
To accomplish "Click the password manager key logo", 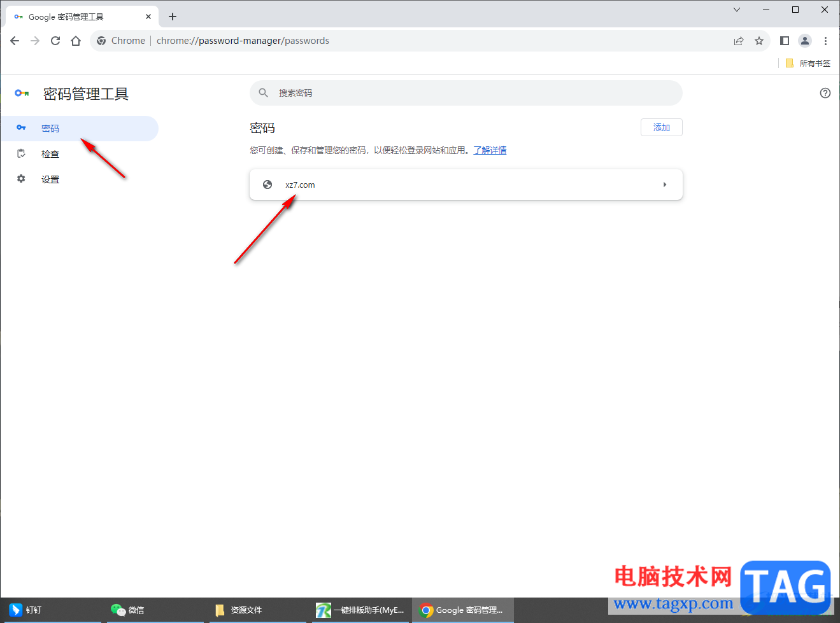I will [22, 94].
